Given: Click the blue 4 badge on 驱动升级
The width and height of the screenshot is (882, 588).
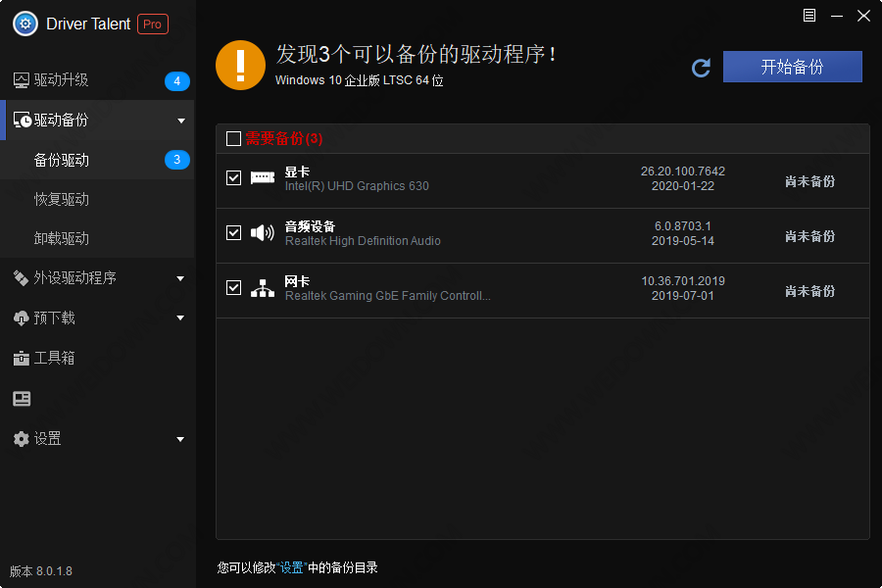Looking at the screenshot, I should click(176, 81).
